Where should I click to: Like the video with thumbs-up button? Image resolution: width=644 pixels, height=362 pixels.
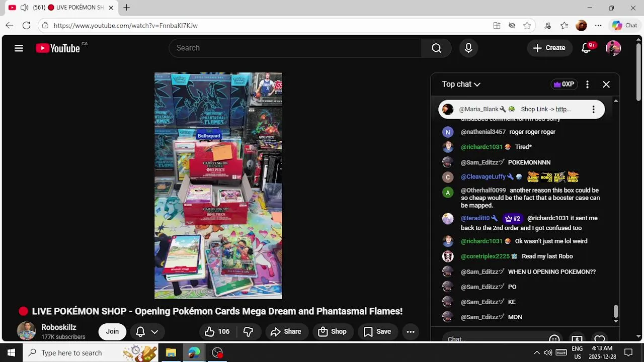coord(217,331)
